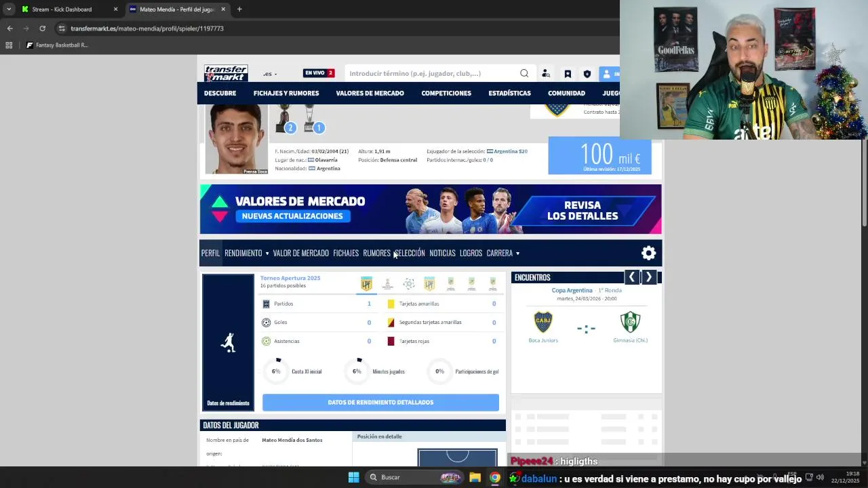The image size is (868, 488).
Task: Click REVISA LOS DETALLES banner button
Action: point(583,210)
